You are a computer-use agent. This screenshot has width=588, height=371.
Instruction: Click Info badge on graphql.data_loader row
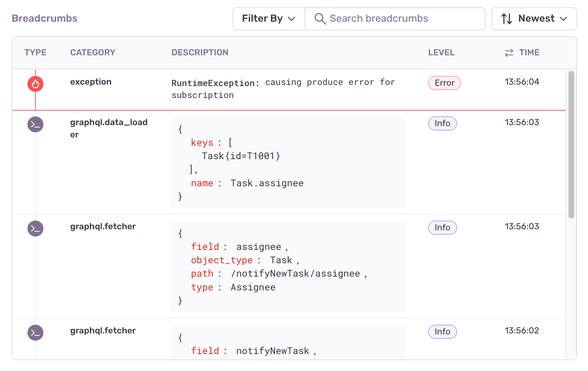pyautogui.click(x=442, y=124)
